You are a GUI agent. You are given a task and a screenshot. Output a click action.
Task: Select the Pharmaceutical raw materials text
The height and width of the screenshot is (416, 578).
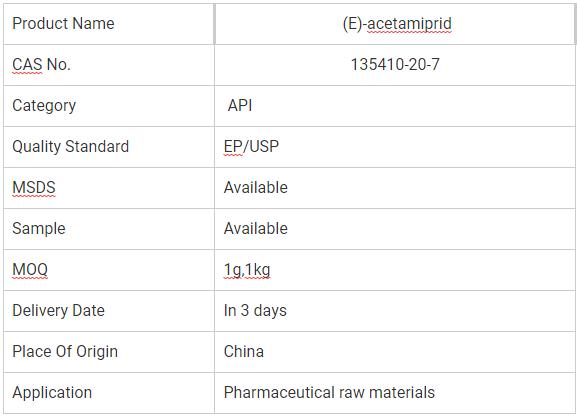[x=329, y=392]
